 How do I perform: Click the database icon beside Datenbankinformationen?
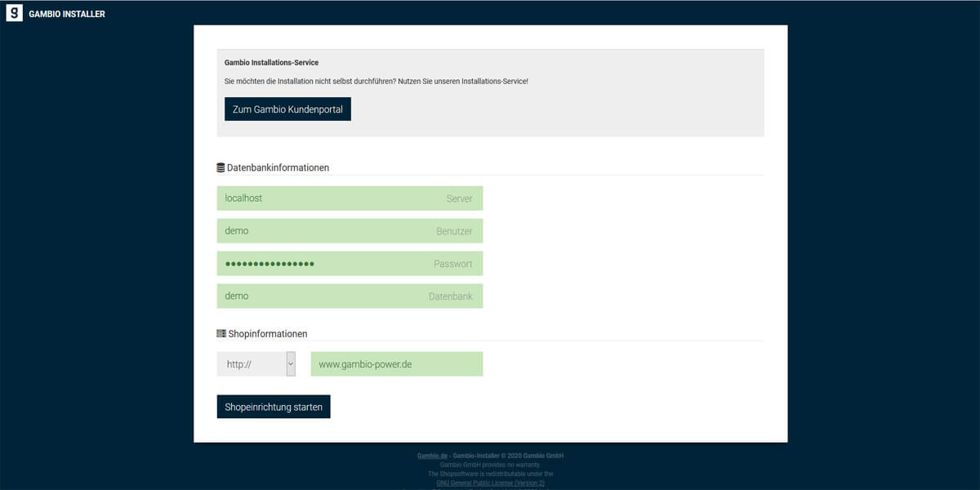pyautogui.click(x=220, y=167)
